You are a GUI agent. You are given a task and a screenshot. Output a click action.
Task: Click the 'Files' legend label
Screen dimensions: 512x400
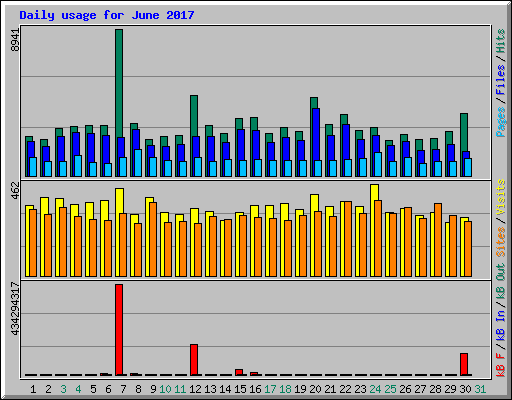point(501,80)
